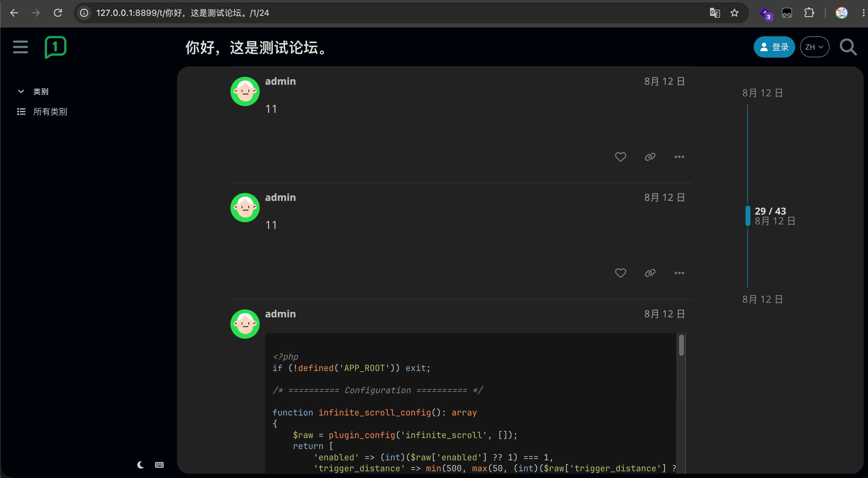Open the browser extensions puzzle icon

pyautogui.click(x=809, y=13)
